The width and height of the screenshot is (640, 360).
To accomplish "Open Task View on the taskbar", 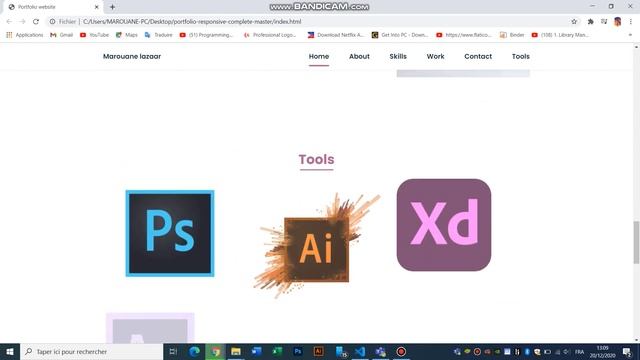I will click(173, 351).
